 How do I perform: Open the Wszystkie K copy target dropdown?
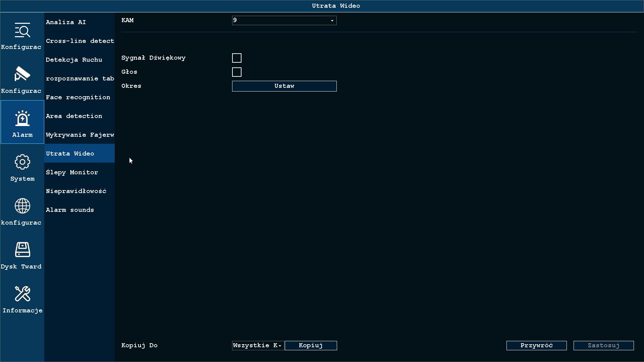258,346
